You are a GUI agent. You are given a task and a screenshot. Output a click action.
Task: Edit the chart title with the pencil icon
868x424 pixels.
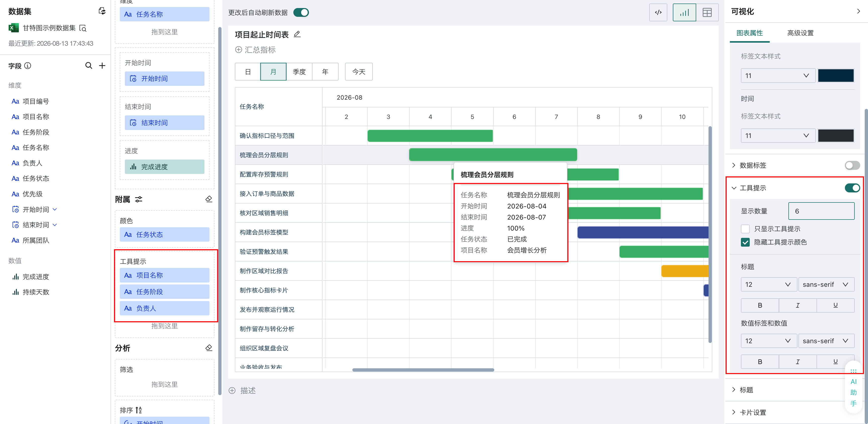[x=297, y=34]
